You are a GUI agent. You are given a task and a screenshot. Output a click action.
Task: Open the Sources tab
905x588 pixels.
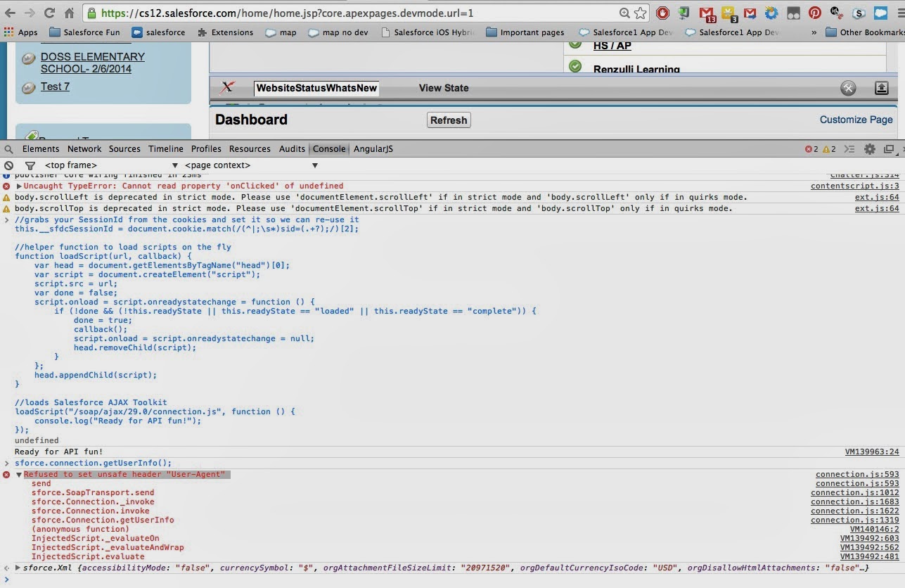click(x=124, y=149)
